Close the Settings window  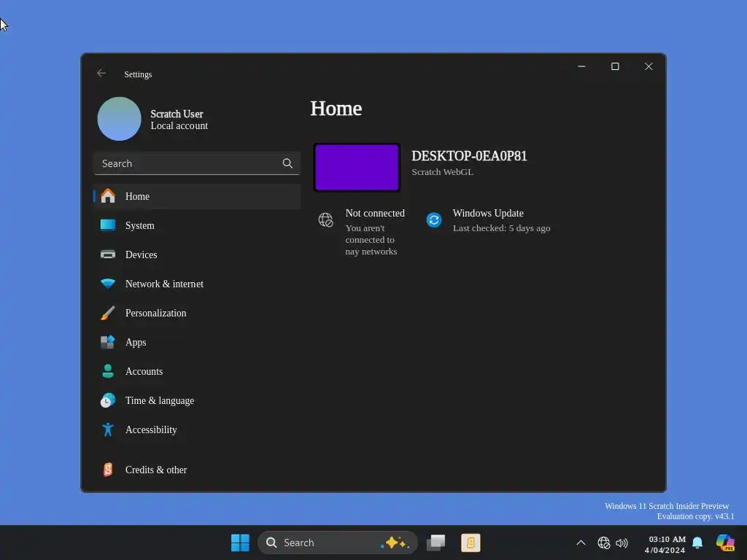[649, 66]
